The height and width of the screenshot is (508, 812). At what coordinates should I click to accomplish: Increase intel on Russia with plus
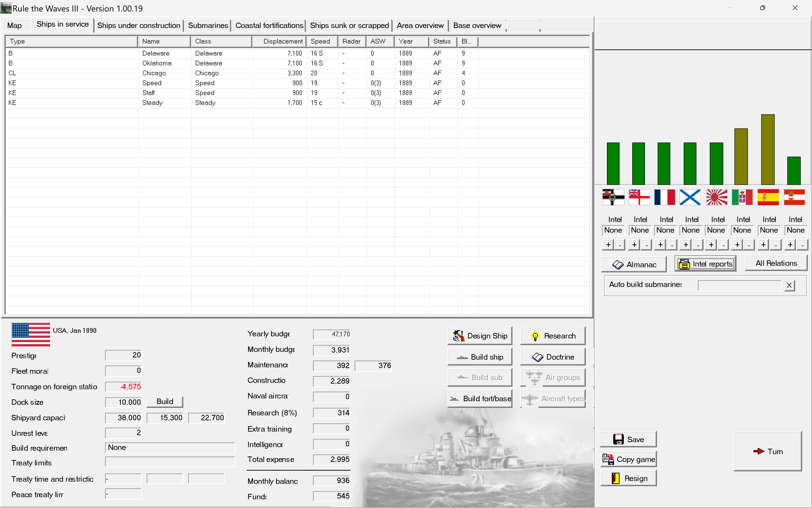tap(686, 245)
